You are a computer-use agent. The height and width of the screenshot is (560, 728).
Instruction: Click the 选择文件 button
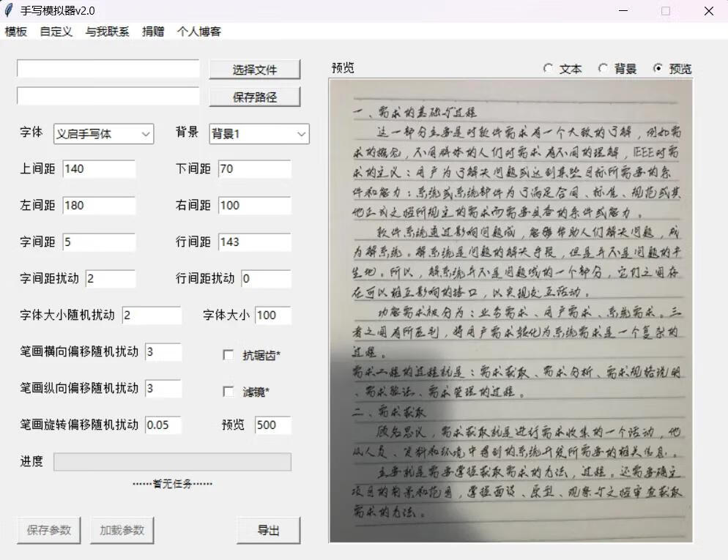point(254,69)
